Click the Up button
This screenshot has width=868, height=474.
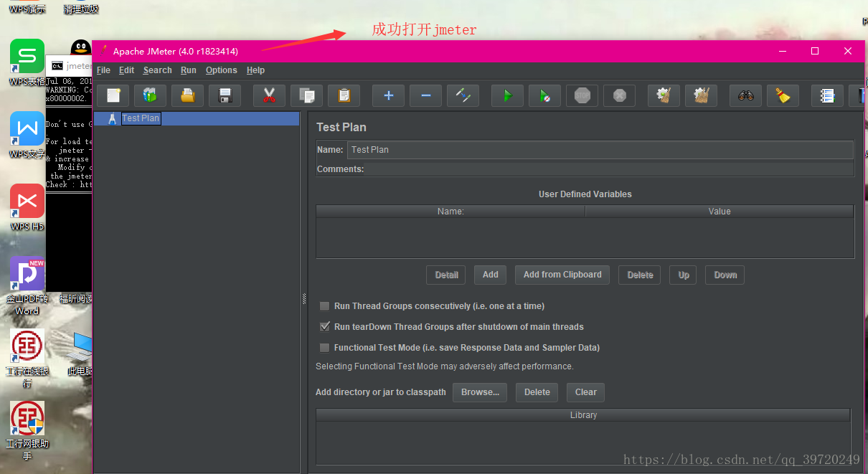[684, 275]
